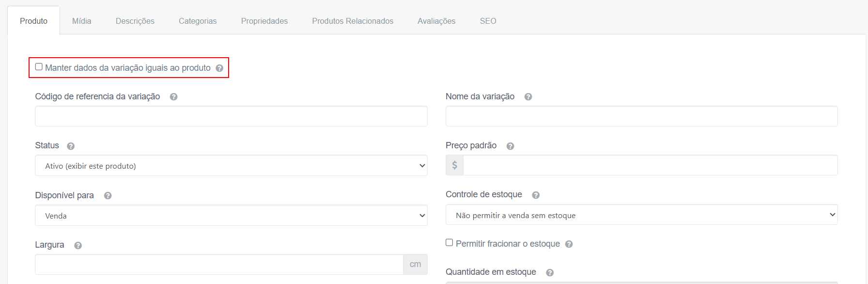Open the Produtos Relacionados tab
The width and height of the screenshot is (868, 284).
click(353, 21)
